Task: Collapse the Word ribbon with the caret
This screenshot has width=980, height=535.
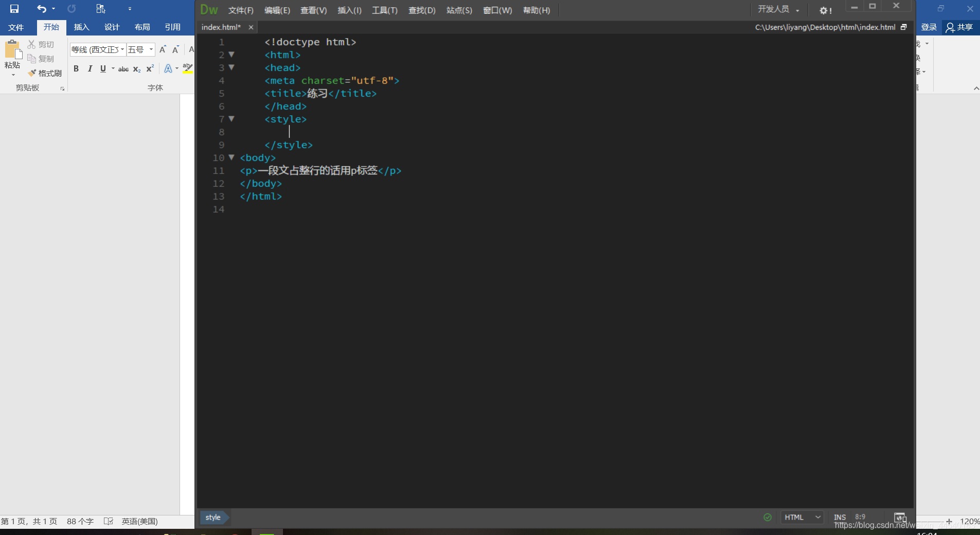Action: [x=976, y=88]
